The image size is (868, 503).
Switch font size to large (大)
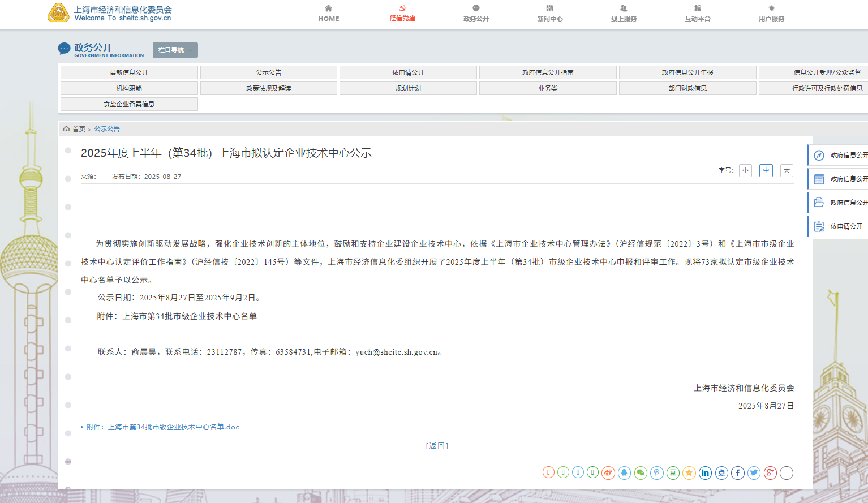point(787,170)
